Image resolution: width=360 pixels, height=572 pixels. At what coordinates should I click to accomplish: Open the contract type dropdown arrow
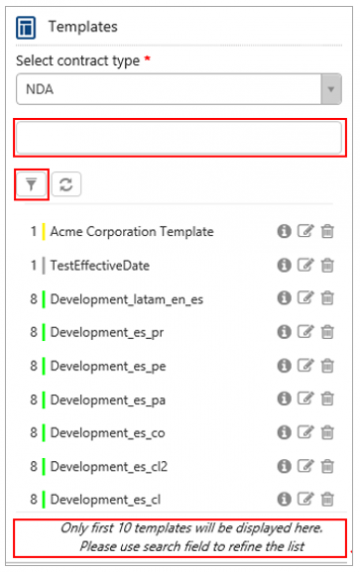coord(331,89)
